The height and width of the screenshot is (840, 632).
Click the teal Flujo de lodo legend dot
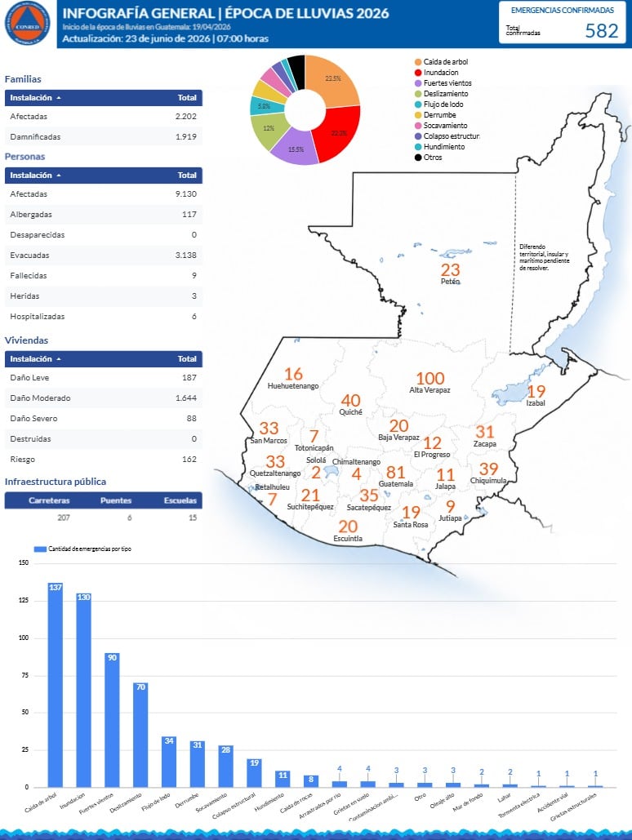click(x=418, y=104)
